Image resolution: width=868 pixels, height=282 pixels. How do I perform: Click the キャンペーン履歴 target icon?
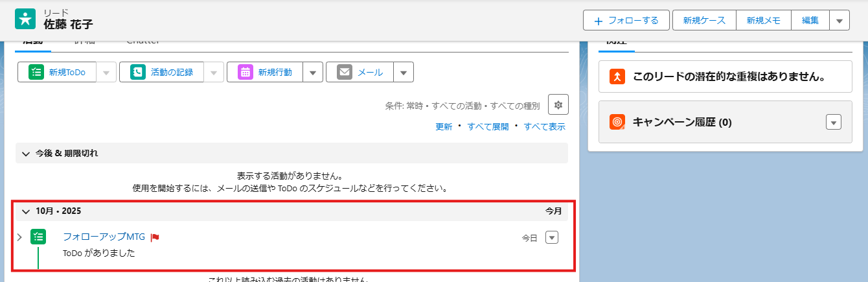point(617,121)
